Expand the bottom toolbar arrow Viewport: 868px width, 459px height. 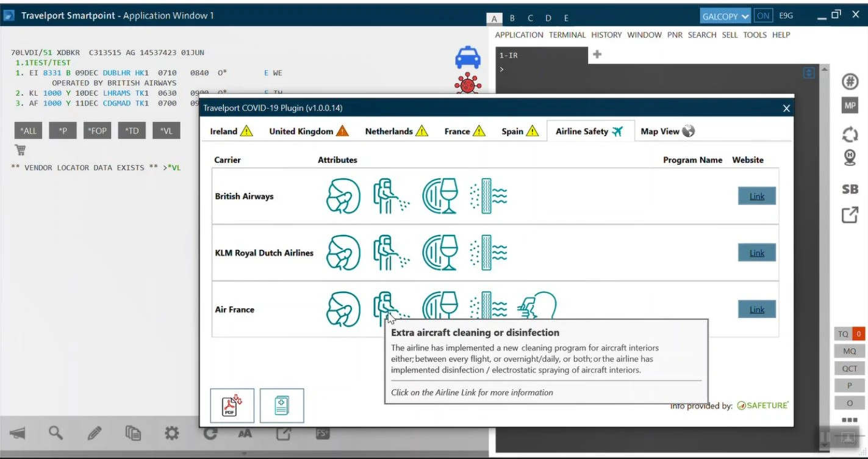[244, 454]
